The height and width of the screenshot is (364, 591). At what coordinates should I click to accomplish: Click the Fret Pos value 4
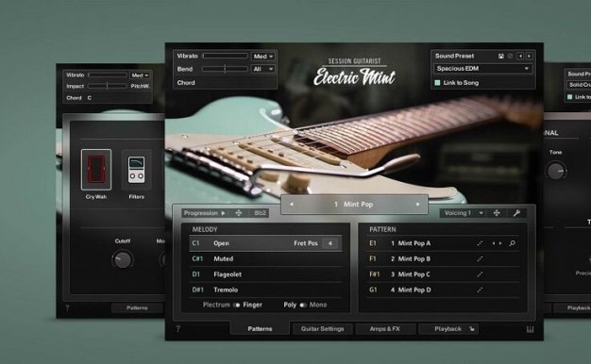point(330,243)
